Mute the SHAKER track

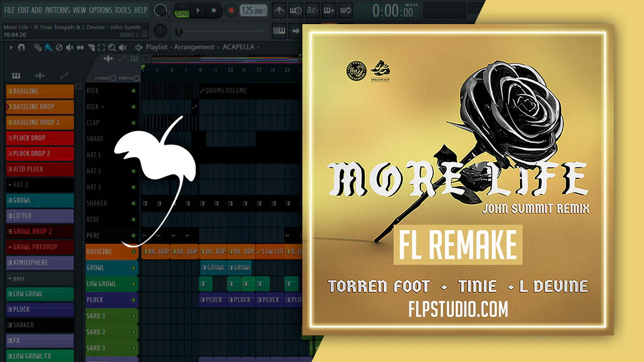coord(133,203)
